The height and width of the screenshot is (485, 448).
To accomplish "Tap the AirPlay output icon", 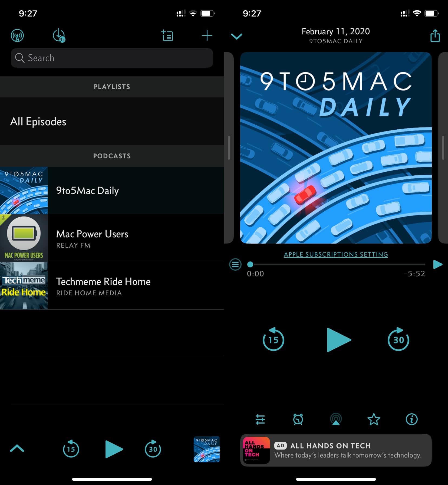I will (336, 419).
